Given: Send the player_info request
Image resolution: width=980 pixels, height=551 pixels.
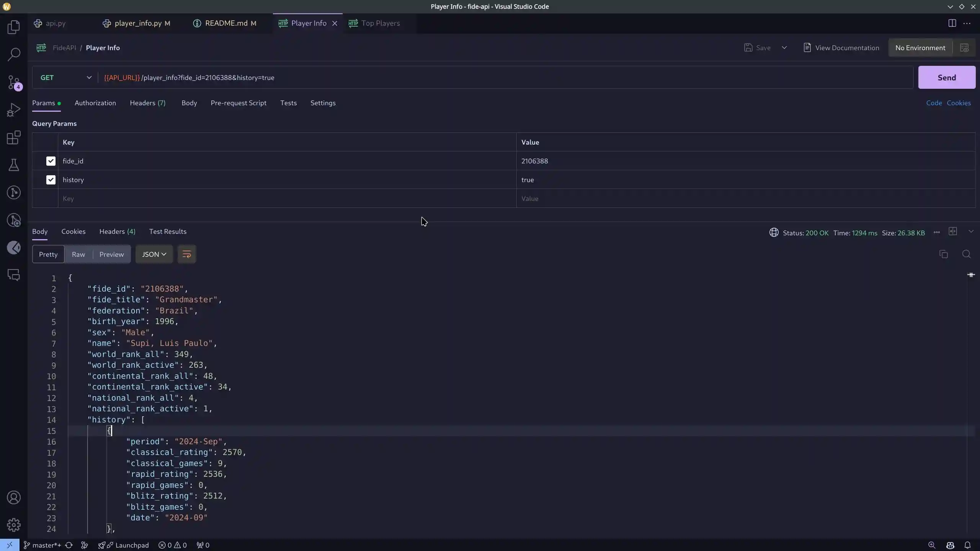Looking at the screenshot, I should (947, 77).
